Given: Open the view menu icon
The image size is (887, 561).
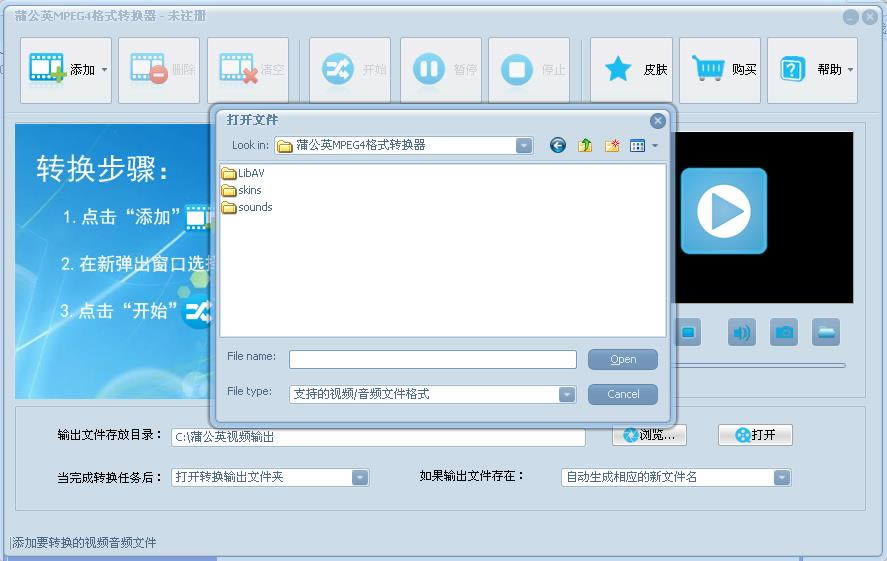Looking at the screenshot, I should pos(638,146).
